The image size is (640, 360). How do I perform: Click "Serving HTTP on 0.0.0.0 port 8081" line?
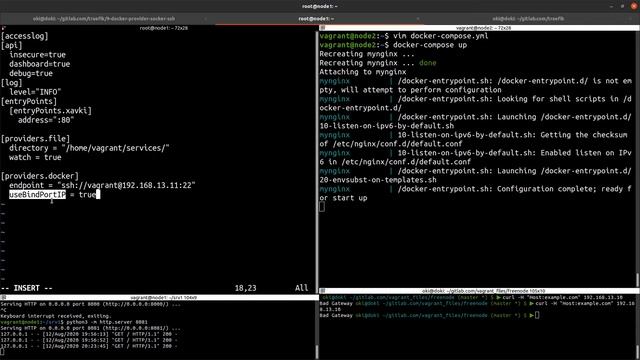coord(91,328)
